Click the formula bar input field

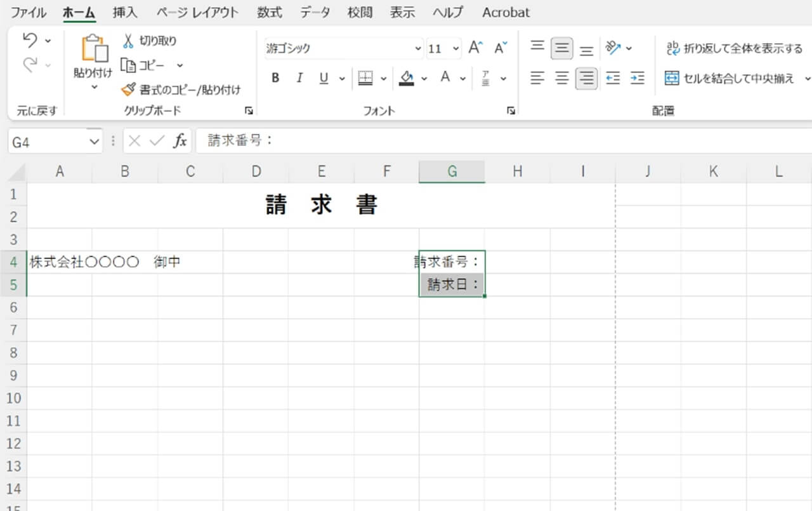[x=504, y=141]
